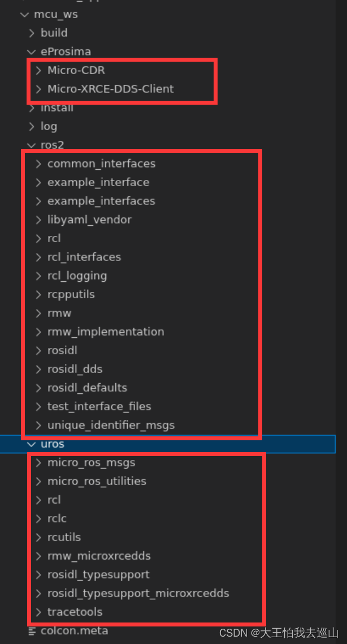Select the rmw_implementation folder
Viewport: 347px width, 644px height.
[x=106, y=331]
